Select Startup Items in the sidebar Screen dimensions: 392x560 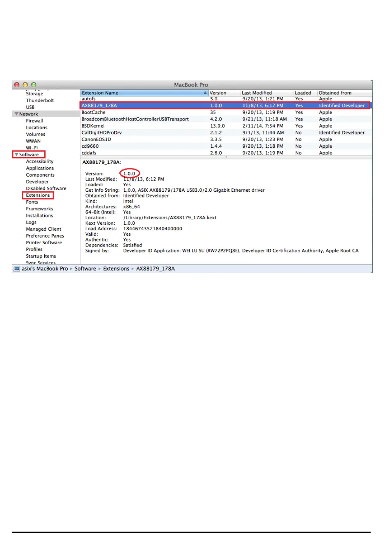41,256
